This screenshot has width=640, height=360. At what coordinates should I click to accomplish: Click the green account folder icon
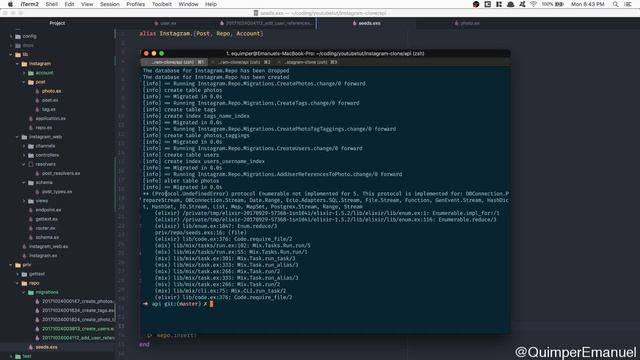[x=31, y=73]
